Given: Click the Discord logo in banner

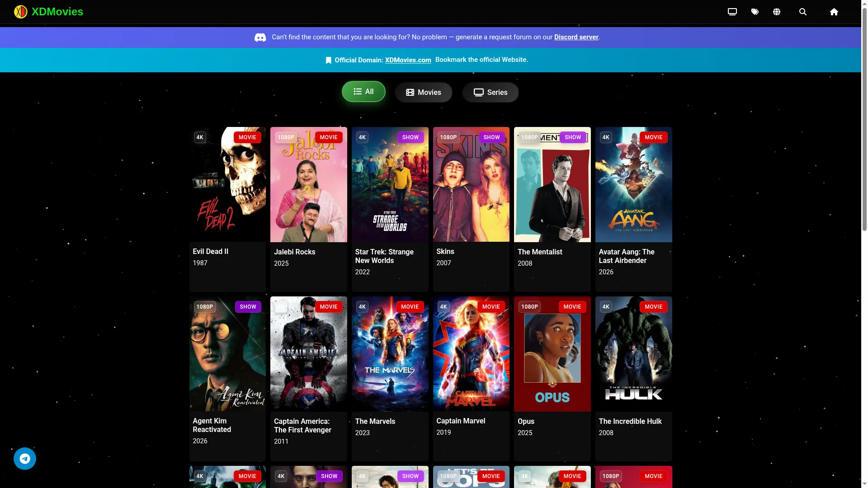Looking at the screenshot, I should click(x=260, y=38).
